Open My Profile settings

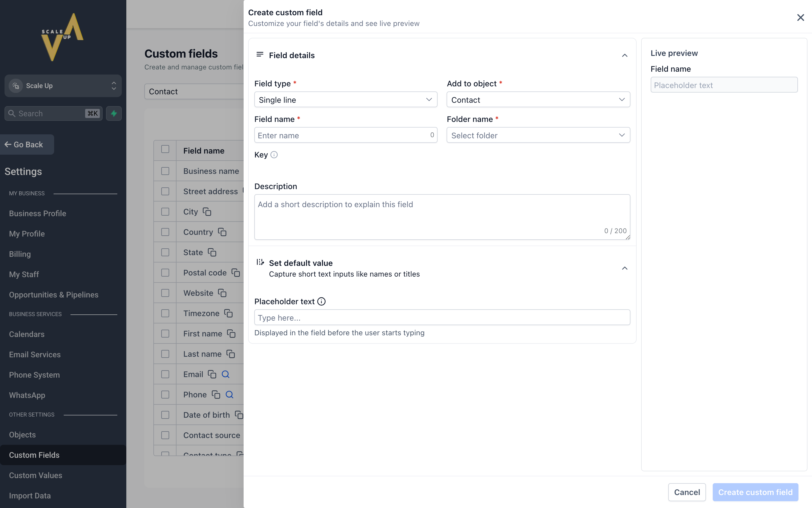[27, 234]
